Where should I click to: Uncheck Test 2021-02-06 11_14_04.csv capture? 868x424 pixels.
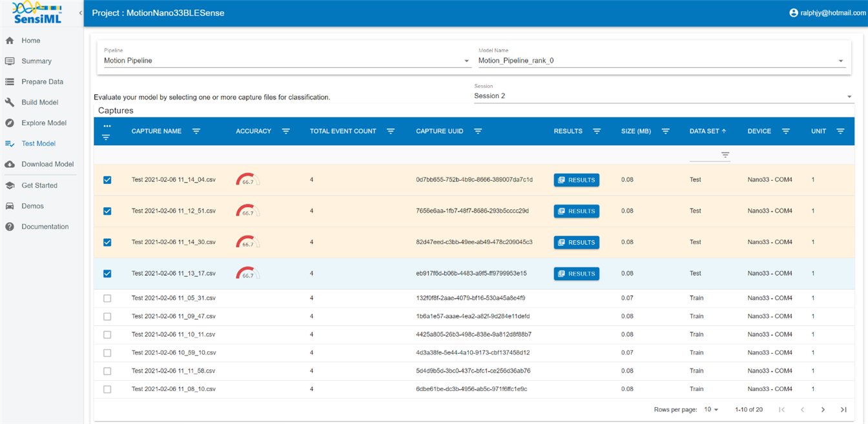click(x=107, y=180)
